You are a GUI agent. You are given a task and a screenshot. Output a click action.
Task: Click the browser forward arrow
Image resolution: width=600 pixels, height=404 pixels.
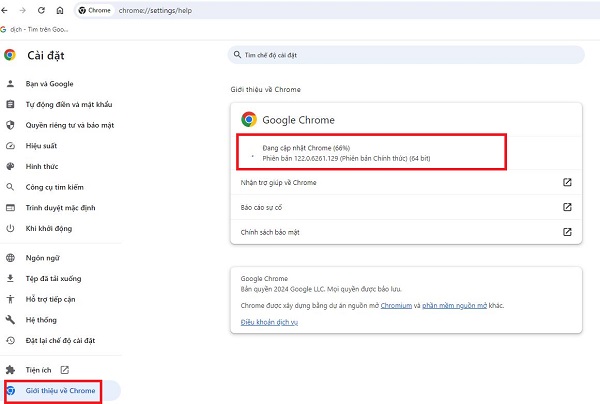[23, 10]
